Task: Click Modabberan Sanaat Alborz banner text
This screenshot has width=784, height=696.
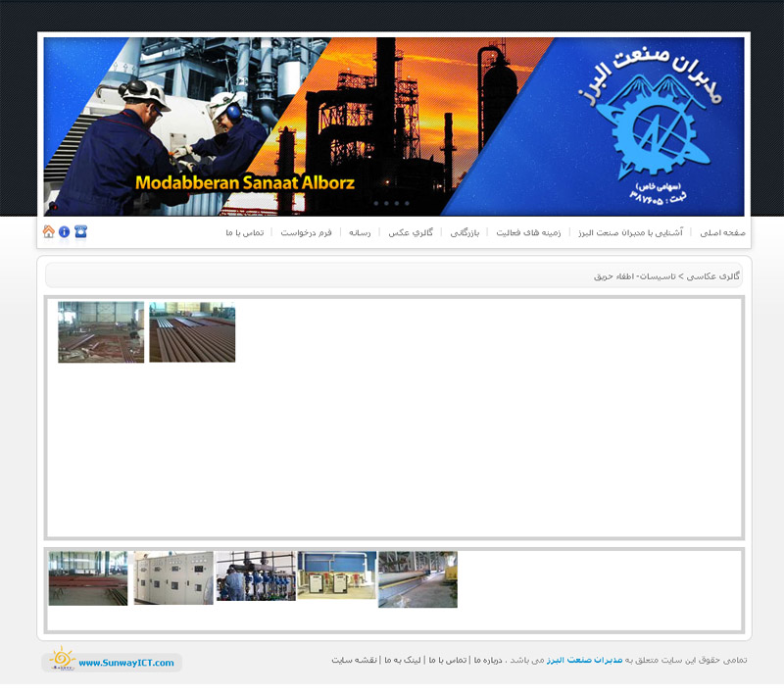Action: point(245,182)
